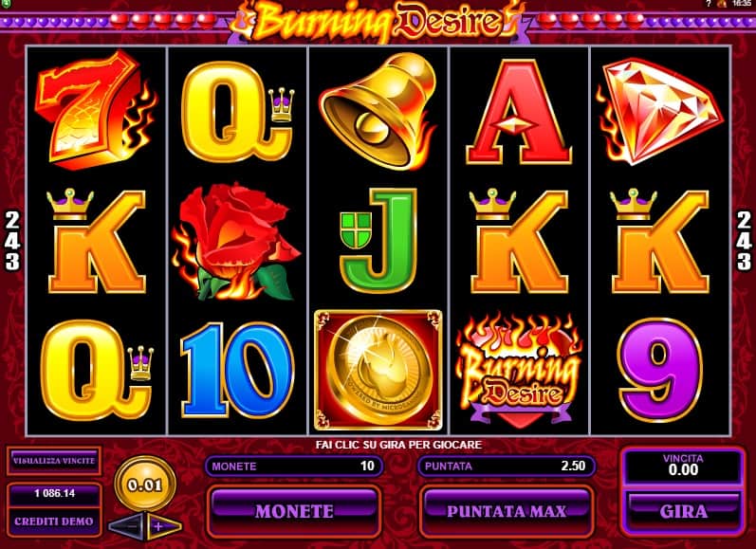Select the golden bell symbol

pos(378,111)
